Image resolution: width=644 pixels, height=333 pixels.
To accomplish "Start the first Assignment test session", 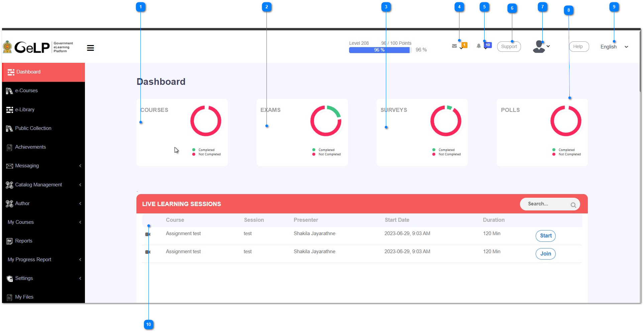I will (x=546, y=236).
